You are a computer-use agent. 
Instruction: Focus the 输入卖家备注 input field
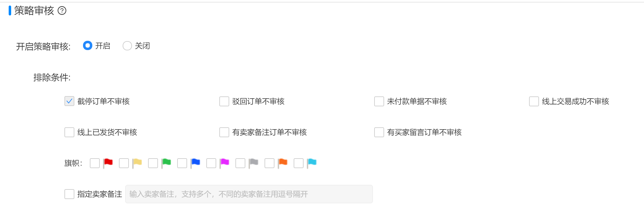(x=249, y=194)
